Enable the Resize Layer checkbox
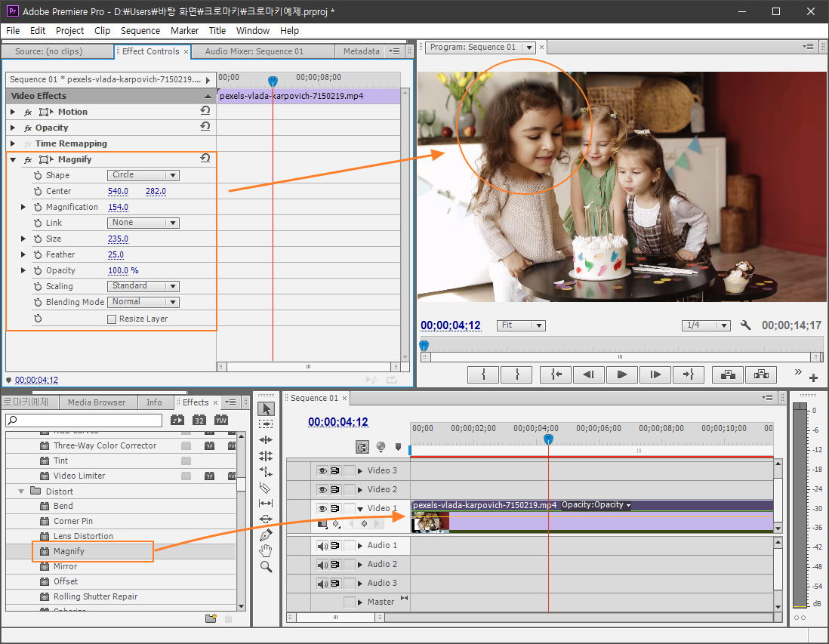The height and width of the screenshot is (644, 829). click(x=112, y=319)
